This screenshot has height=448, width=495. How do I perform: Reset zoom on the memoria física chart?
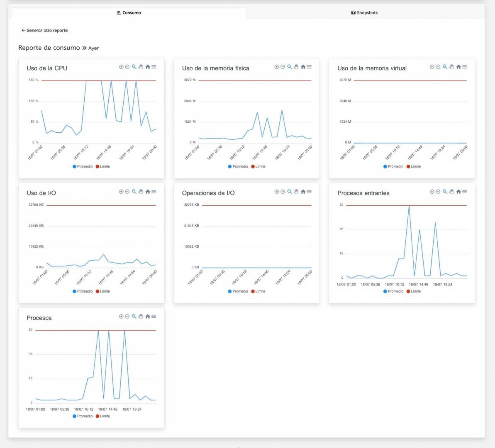pyautogui.click(x=303, y=67)
